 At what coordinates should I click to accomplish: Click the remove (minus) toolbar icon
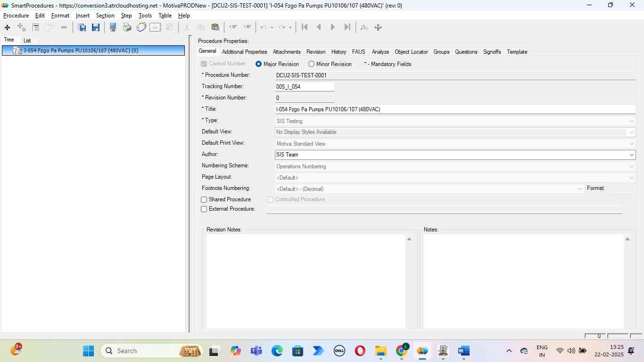point(64,27)
